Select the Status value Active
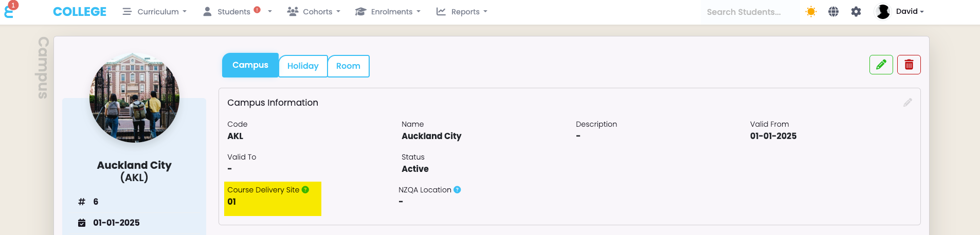 [x=415, y=169]
